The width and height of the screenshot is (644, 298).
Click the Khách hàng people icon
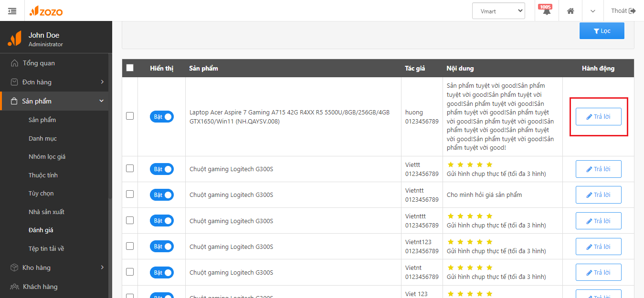click(x=14, y=287)
